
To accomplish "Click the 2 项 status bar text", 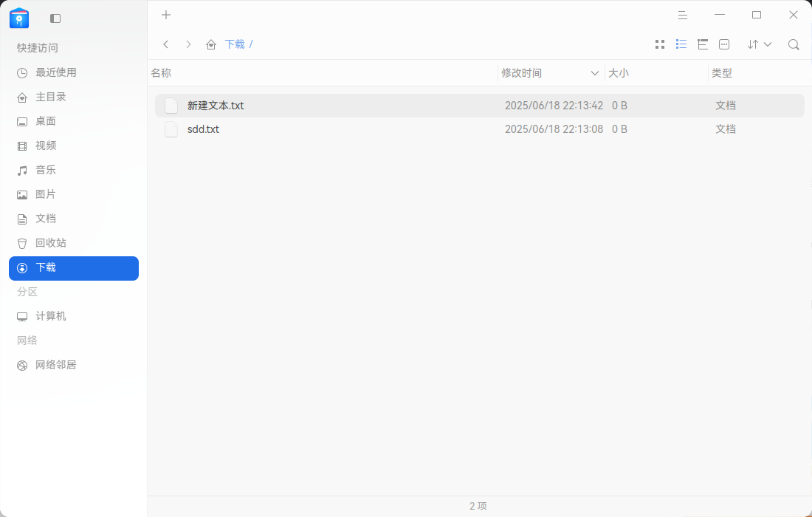I will [x=478, y=506].
